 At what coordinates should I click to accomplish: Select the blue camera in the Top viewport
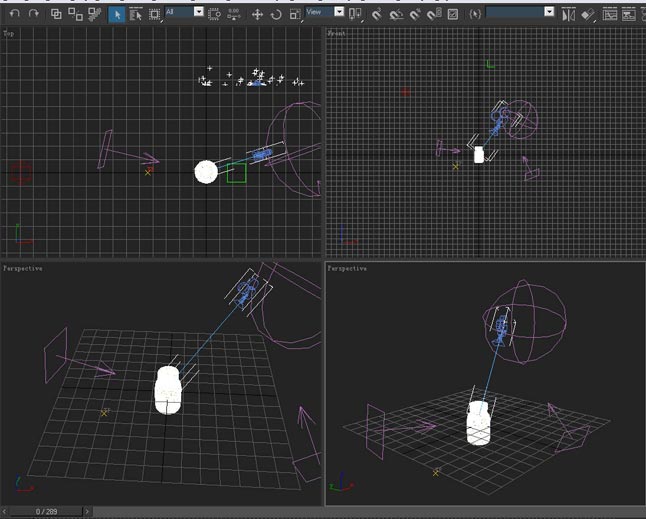(262, 155)
